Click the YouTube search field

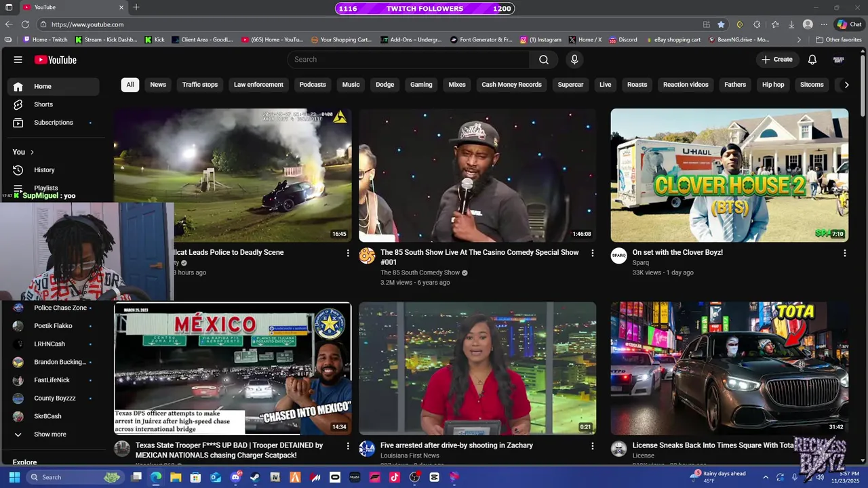pos(408,60)
